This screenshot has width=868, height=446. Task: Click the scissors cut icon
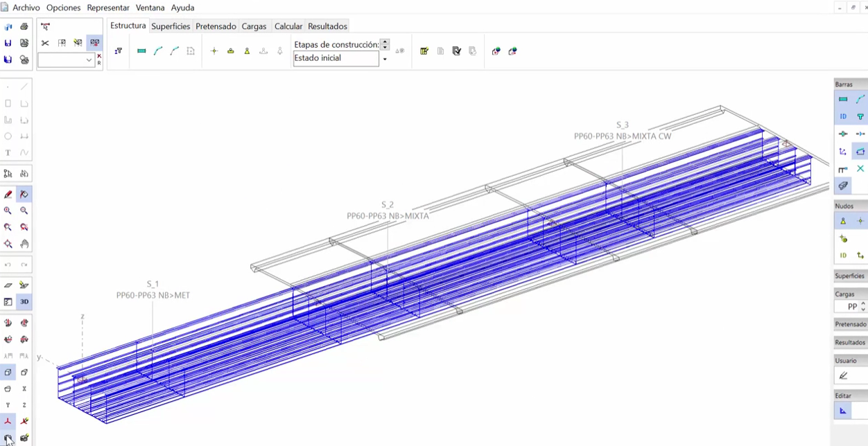point(45,43)
